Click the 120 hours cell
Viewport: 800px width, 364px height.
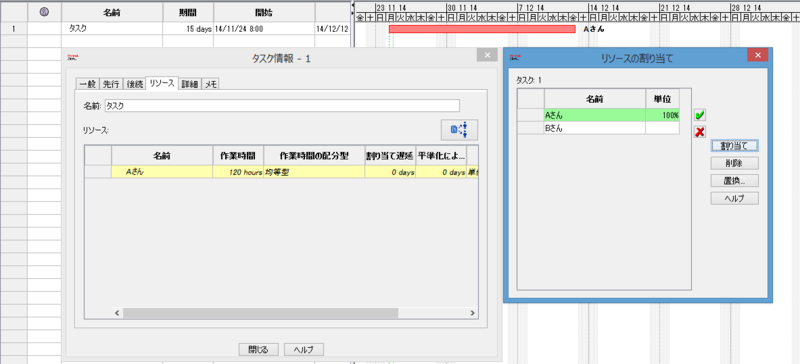[x=238, y=172]
